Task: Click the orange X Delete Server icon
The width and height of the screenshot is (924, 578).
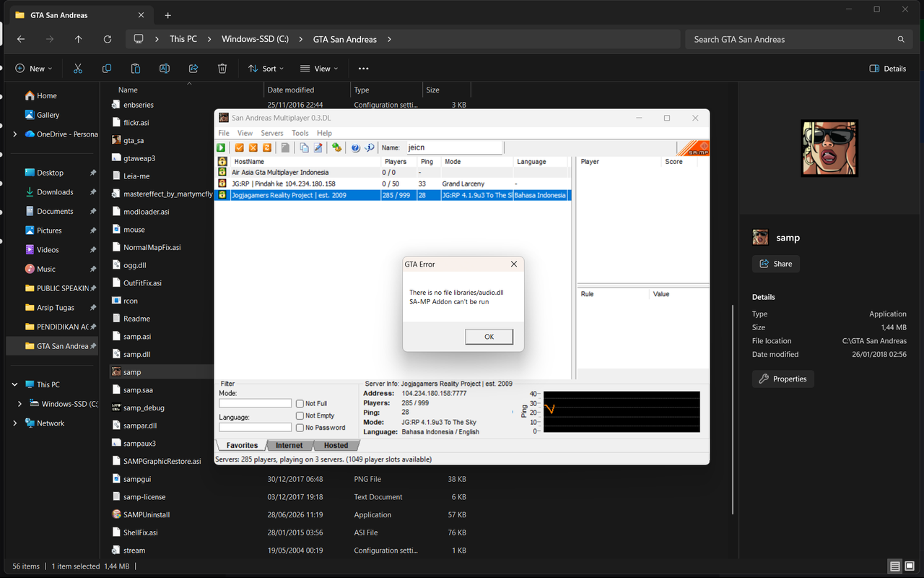Action: click(x=253, y=147)
